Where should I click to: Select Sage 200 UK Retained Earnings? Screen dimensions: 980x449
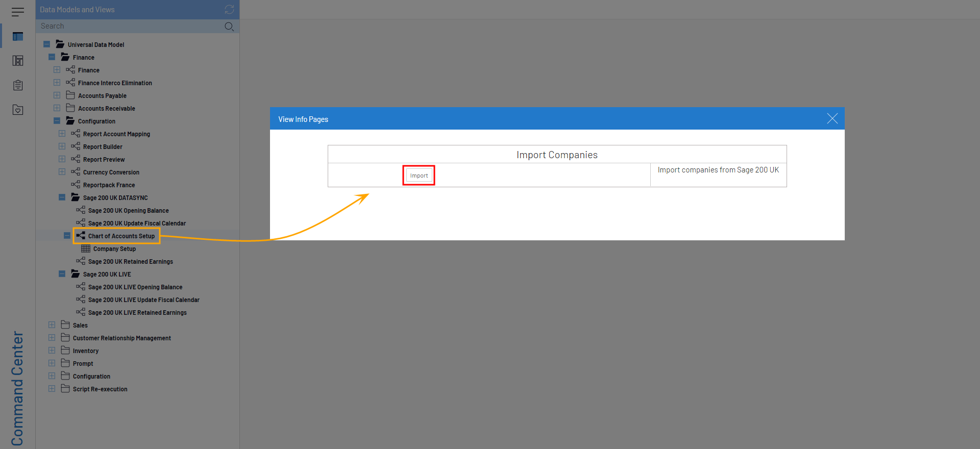pyautogui.click(x=130, y=262)
